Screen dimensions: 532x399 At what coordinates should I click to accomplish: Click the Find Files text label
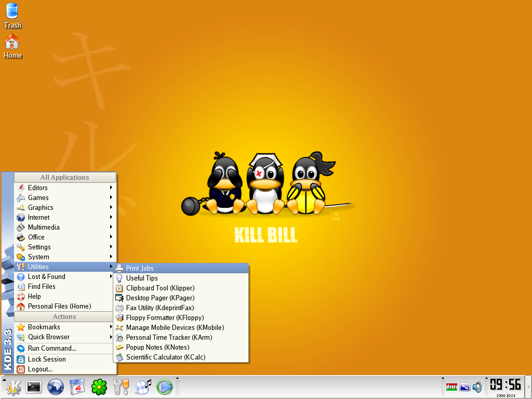click(42, 286)
